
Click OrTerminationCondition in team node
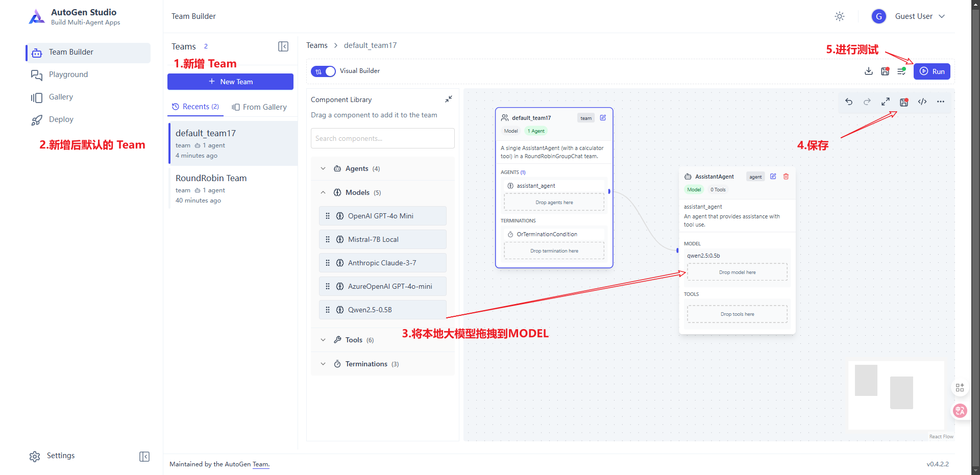tap(554, 234)
